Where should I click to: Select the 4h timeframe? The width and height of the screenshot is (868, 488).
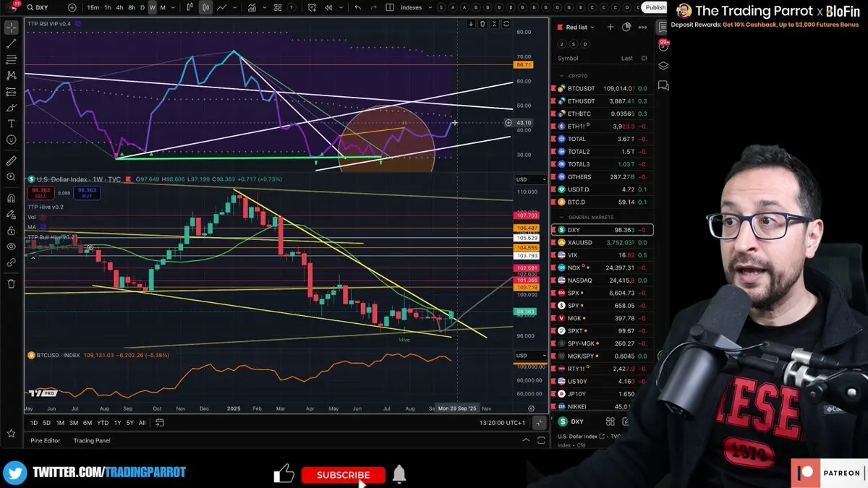coord(119,7)
